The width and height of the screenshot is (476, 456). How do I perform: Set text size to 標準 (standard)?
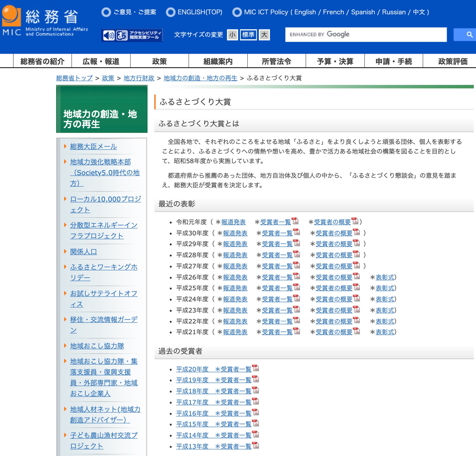click(x=248, y=35)
